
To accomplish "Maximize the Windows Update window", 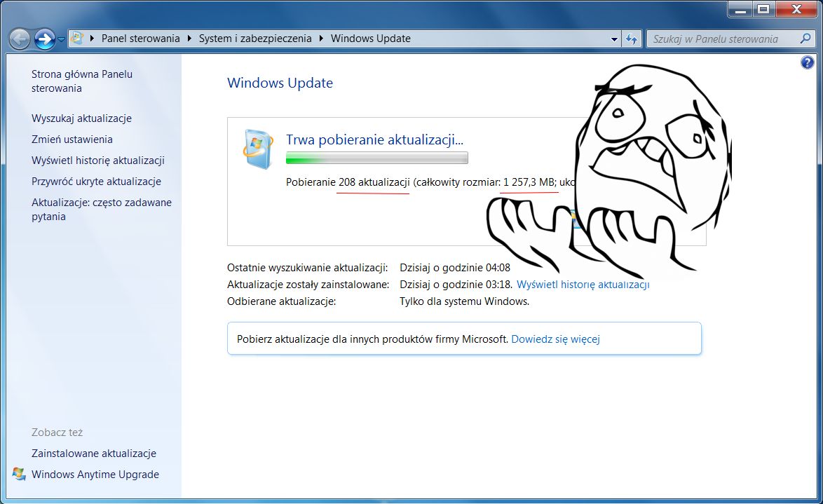I will [763, 9].
